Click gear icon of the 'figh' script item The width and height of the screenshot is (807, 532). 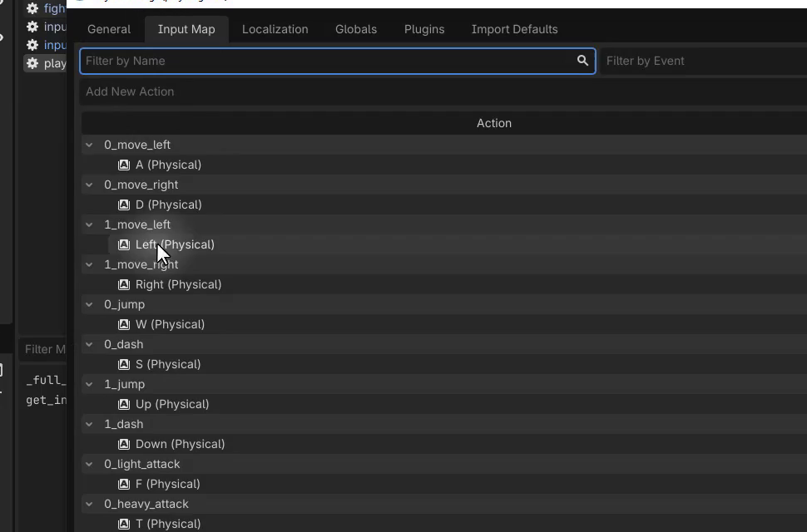click(32, 8)
